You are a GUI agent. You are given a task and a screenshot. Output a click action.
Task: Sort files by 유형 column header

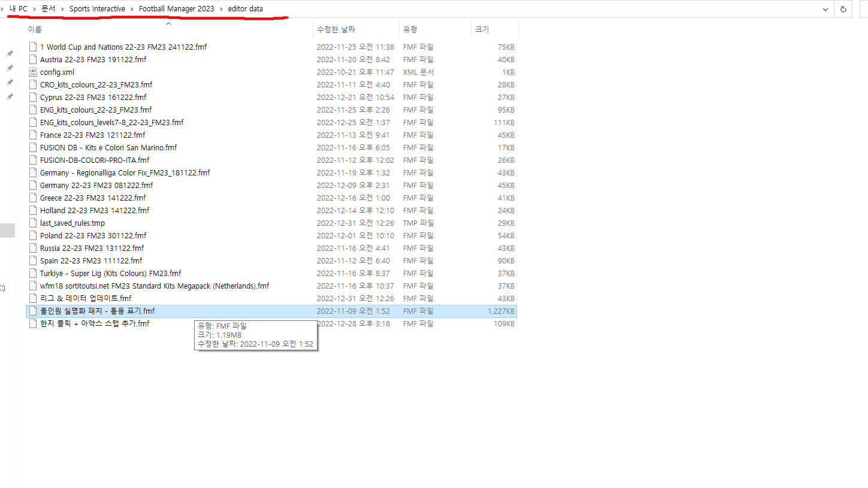pyautogui.click(x=410, y=29)
